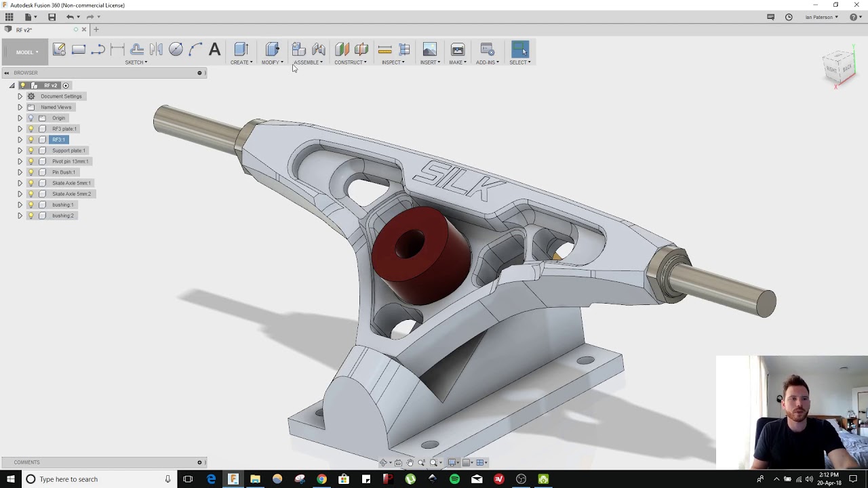The image size is (868, 488).
Task: Click the Insert image icon
Action: (x=429, y=49)
